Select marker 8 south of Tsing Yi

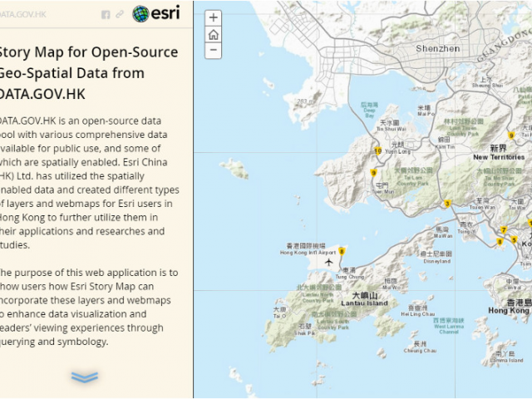tap(500, 242)
